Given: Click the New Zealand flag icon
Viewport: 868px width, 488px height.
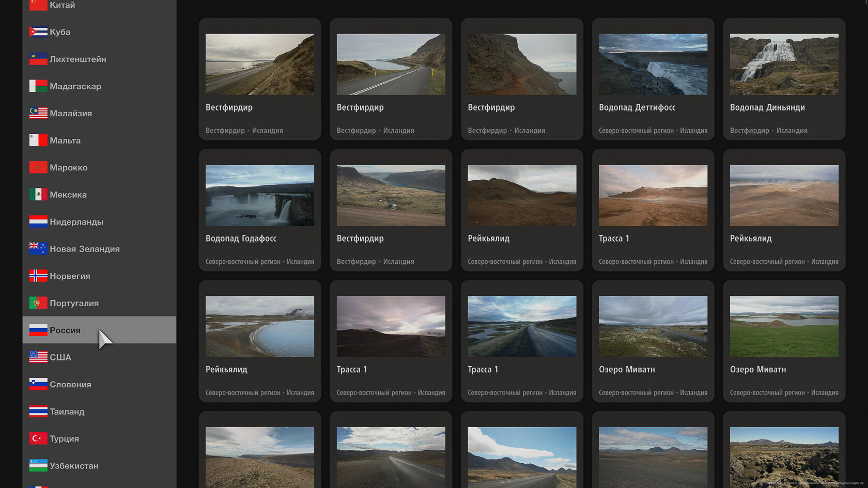Looking at the screenshot, I should click(38, 249).
